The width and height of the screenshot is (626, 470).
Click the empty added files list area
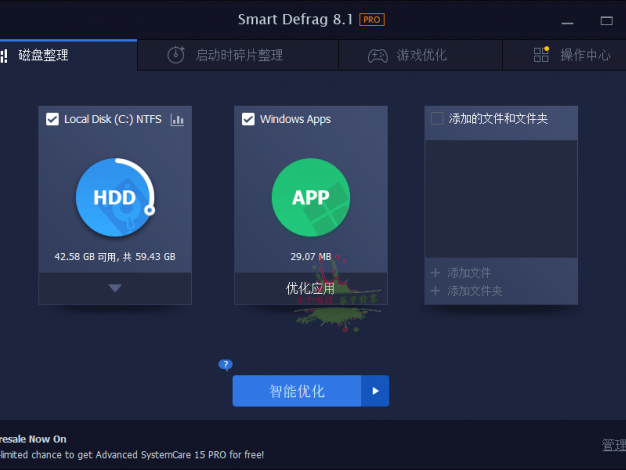[x=501, y=198]
